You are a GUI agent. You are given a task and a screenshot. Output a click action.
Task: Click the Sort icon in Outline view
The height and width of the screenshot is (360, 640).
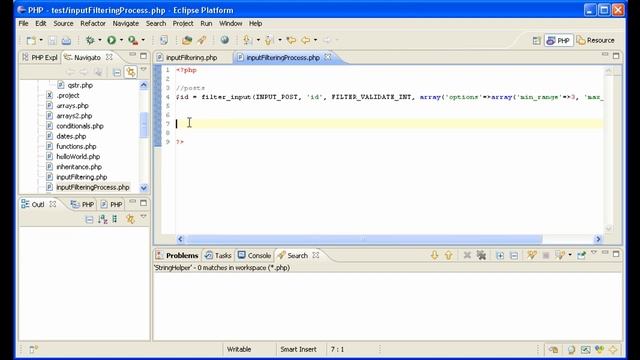103,220
